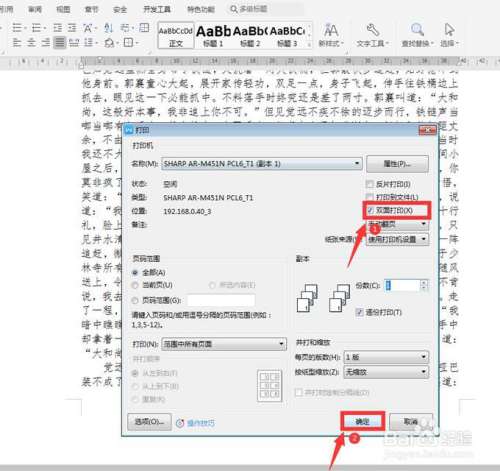
Task: Open the 视图 View ribbon tab
Action: click(x=63, y=9)
